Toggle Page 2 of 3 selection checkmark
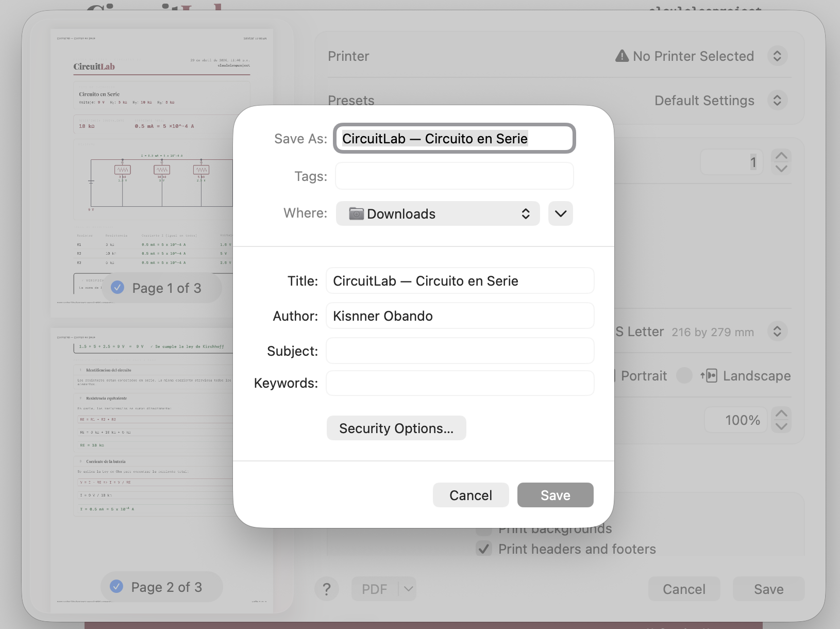The width and height of the screenshot is (840, 629). click(x=117, y=587)
